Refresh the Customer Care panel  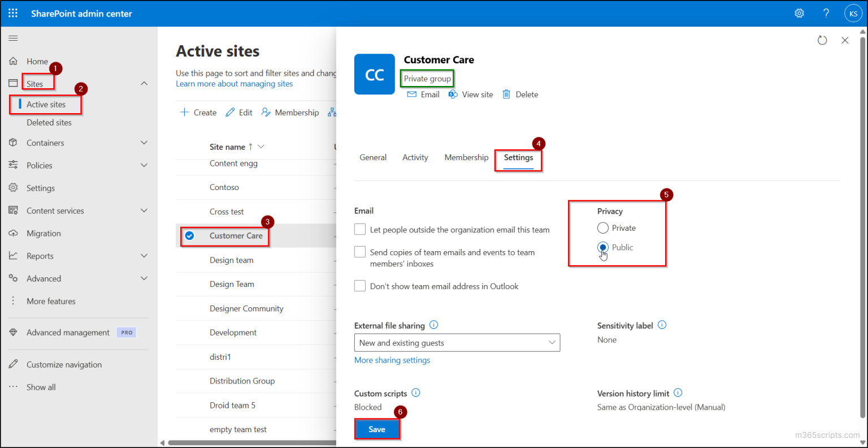click(822, 40)
